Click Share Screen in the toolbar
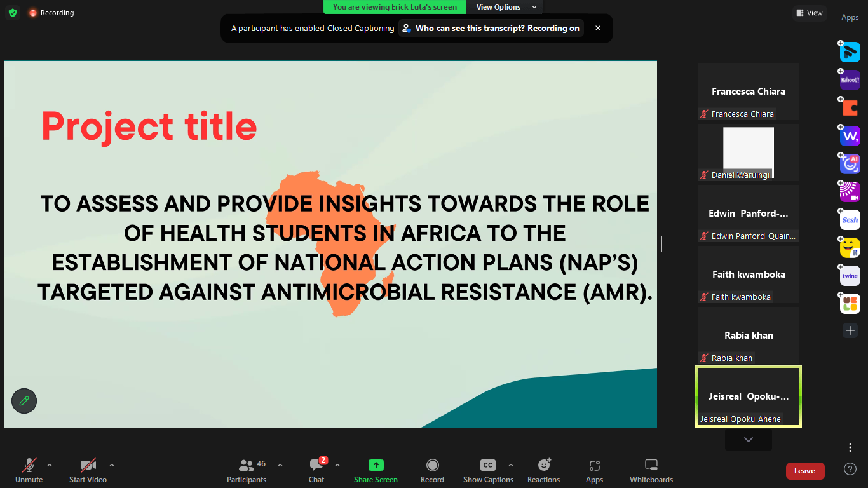The image size is (868, 488). click(376, 470)
